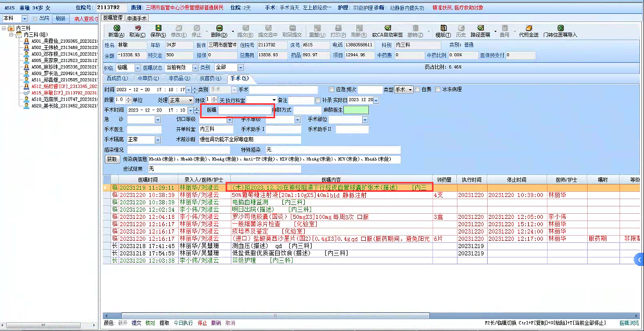Image resolution: width=644 pixels, height=331 pixels.
Task: Open the 医嘱状态 当前有效 dropdown
Action: tap(195, 68)
